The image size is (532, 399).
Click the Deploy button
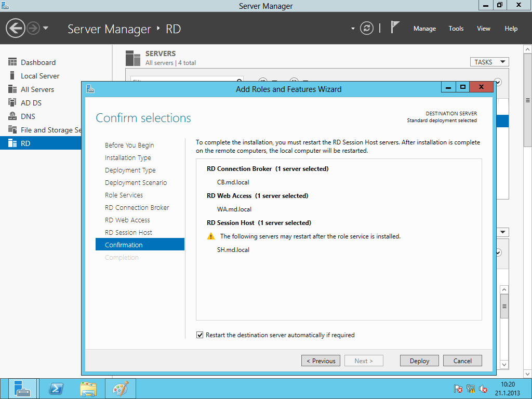[x=419, y=361]
